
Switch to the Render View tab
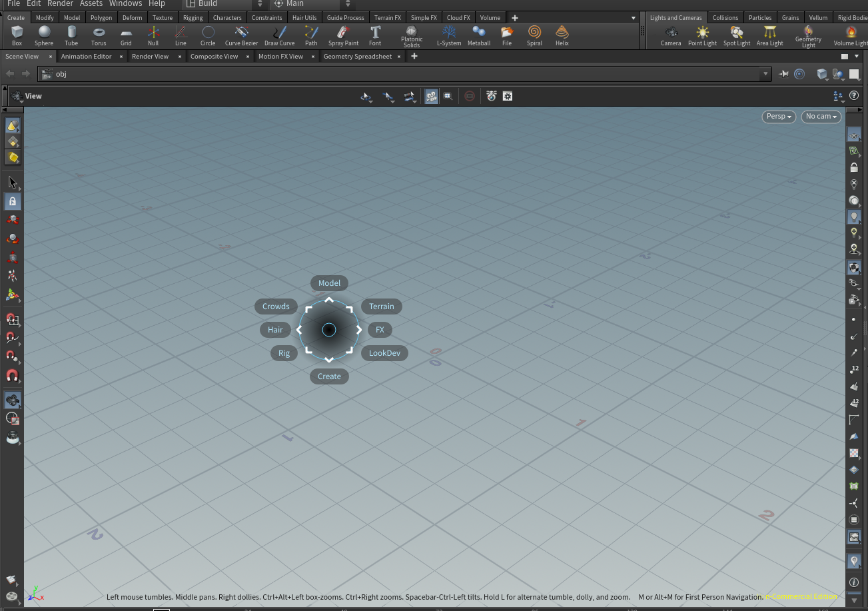[149, 56]
